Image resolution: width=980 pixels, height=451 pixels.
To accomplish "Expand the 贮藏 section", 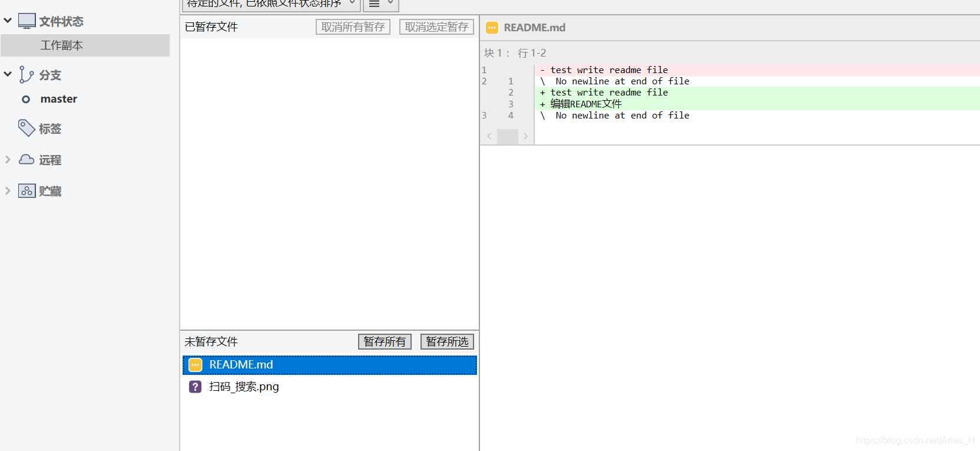I will tap(8, 190).
